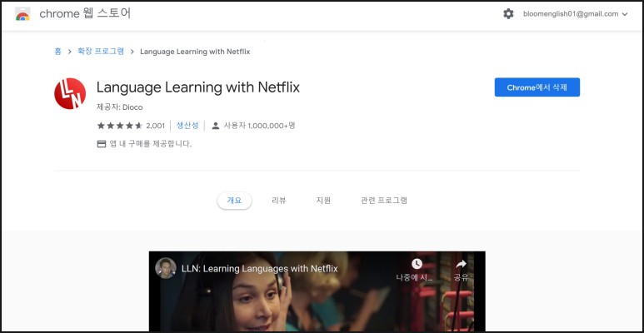The width and height of the screenshot is (644, 333).
Task: Click the video share arrow icon
Action: click(462, 264)
